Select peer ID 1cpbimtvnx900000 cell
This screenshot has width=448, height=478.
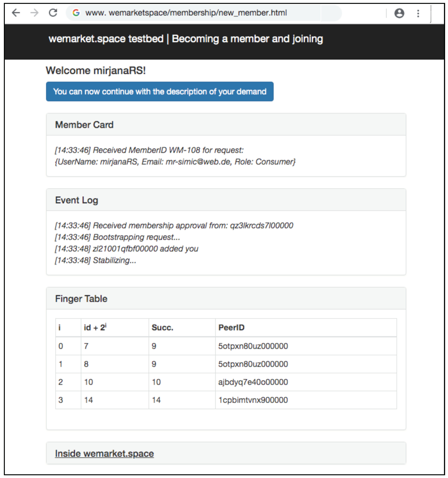(253, 400)
